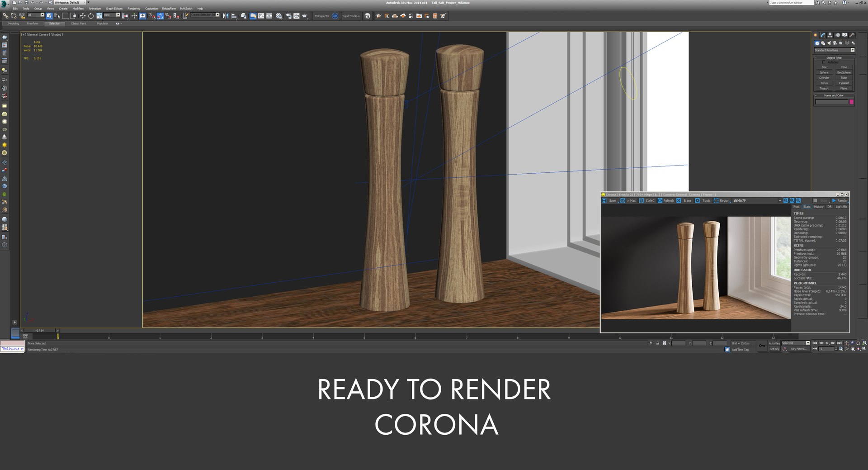Open the Material Editor icon
Screen dimensions: 868x470
[278, 16]
